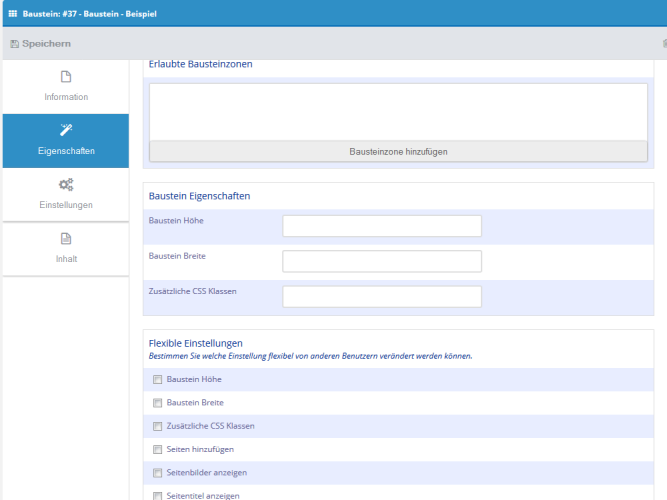Focus the Zusätzliche CSS Klassen input field
This screenshot has height=500, width=667.
coord(382,297)
